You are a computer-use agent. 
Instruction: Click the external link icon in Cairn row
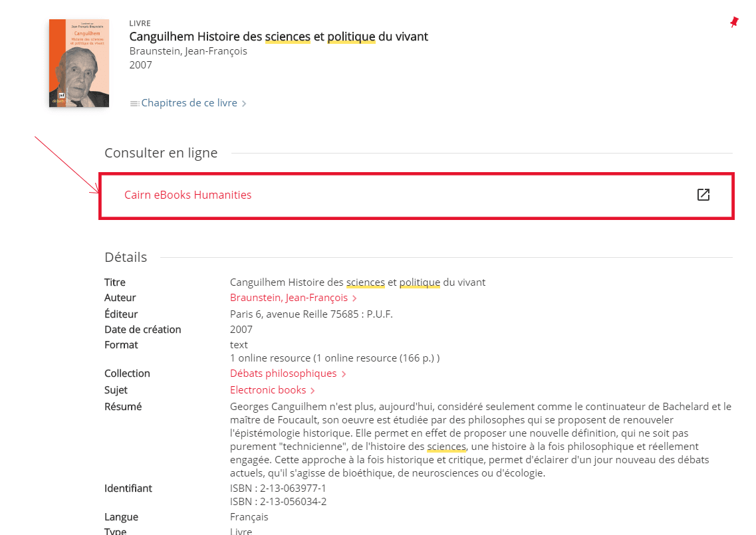point(703,195)
